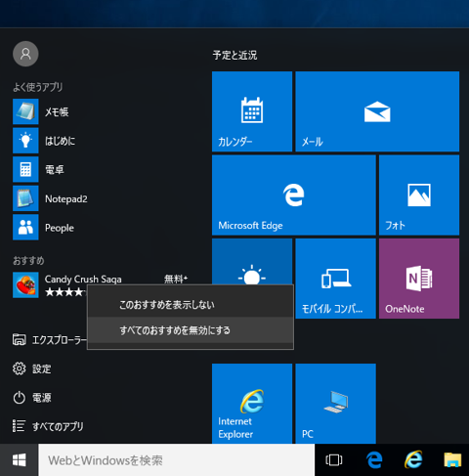Open the カレンダー tile
The width and height of the screenshot is (469, 476).
tap(252, 111)
